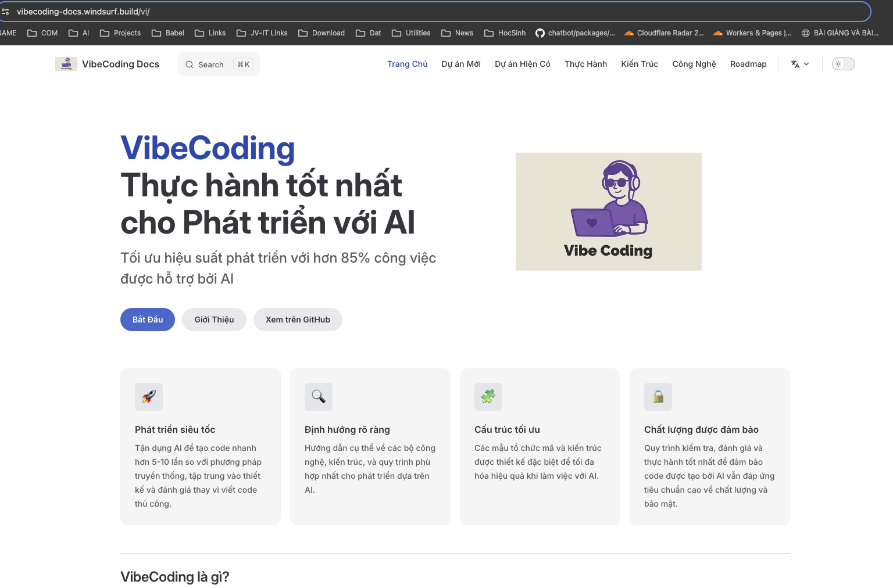Open the Cloudflare Radar bookmark
Image resolution: width=893 pixels, height=588 pixels.
(664, 33)
